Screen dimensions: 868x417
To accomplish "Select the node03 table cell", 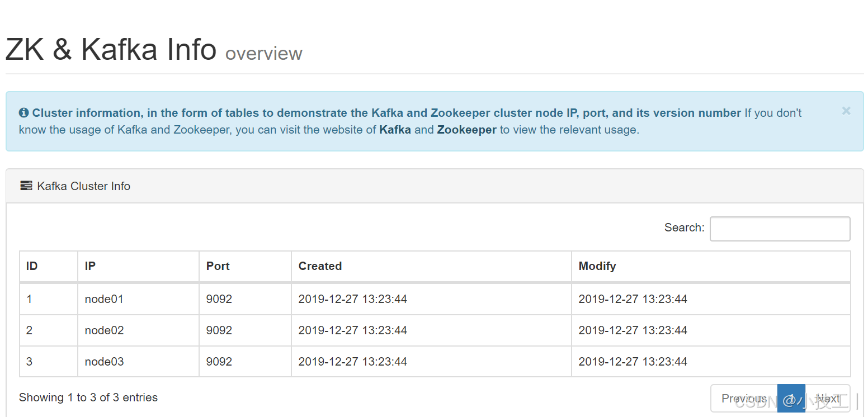I will pos(138,362).
